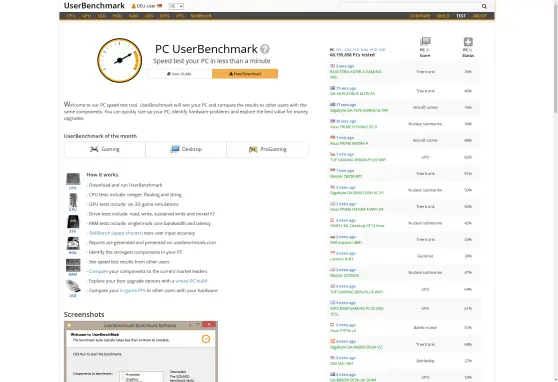The width and height of the screenshot is (558, 382).
Task: Select the ProGaming benchmark of the month
Action: pos(268,149)
